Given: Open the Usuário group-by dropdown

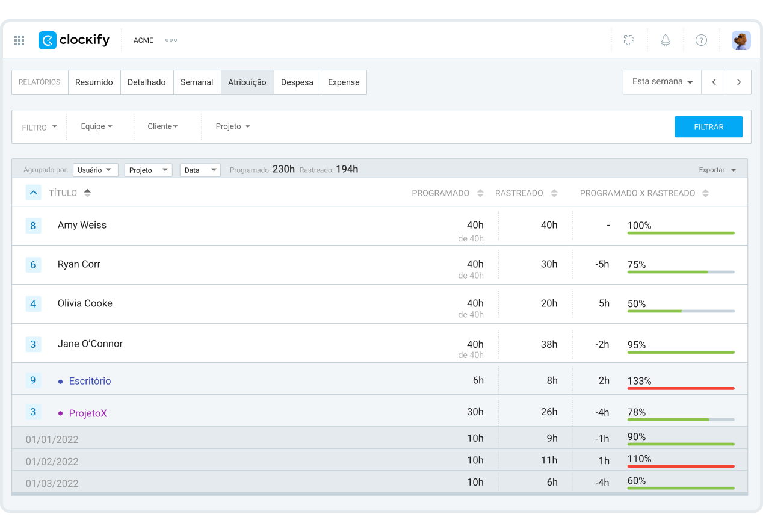Looking at the screenshot, I should pos(95,170).
